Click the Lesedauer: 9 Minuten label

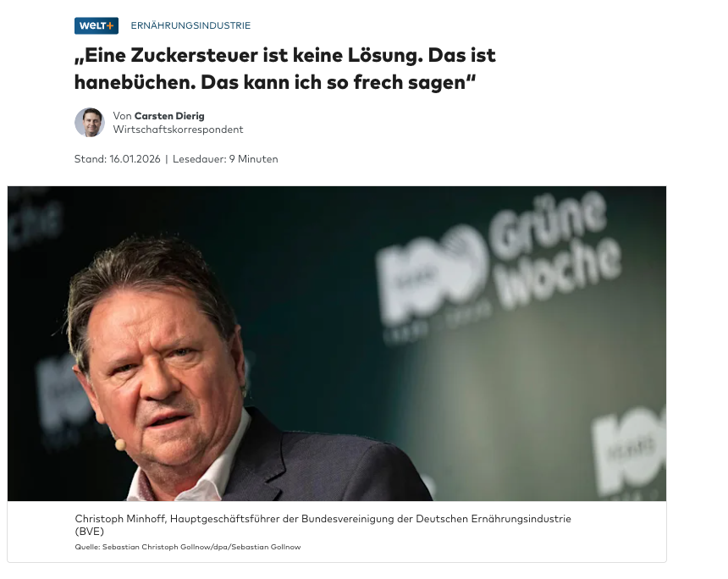[225, 159]
